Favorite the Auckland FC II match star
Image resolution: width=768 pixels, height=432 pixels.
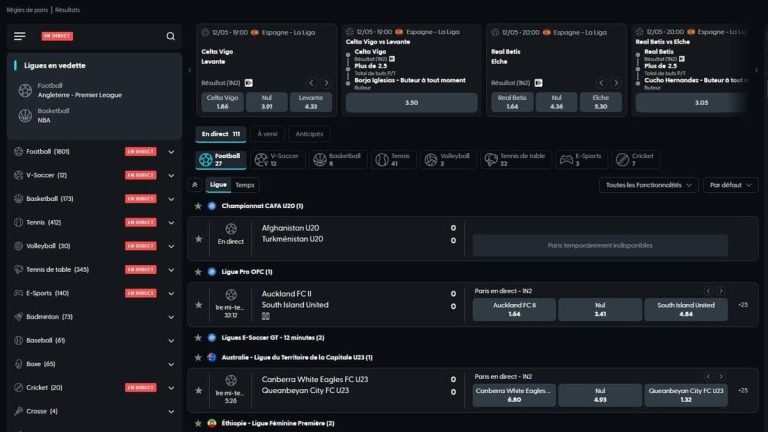(x=198, y=305)
